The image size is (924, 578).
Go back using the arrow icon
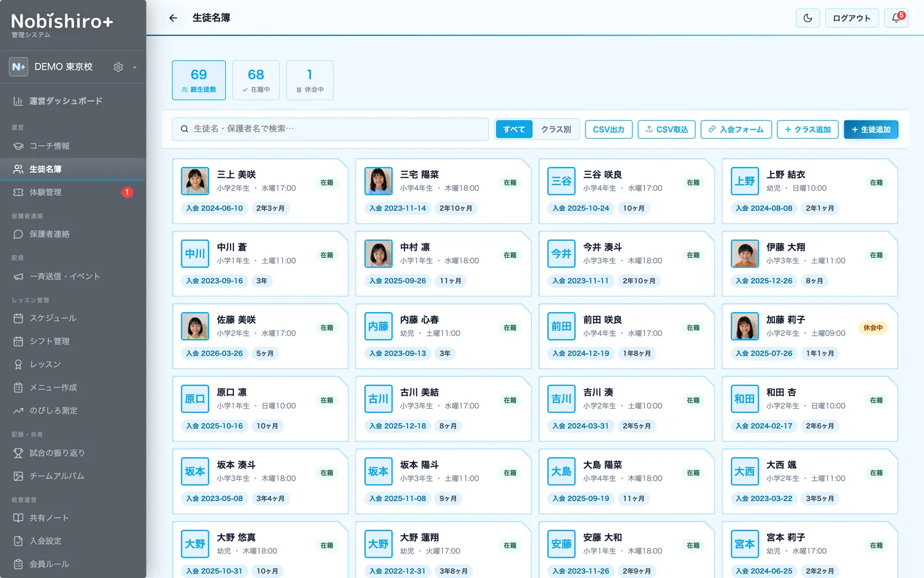coord(173,18)
